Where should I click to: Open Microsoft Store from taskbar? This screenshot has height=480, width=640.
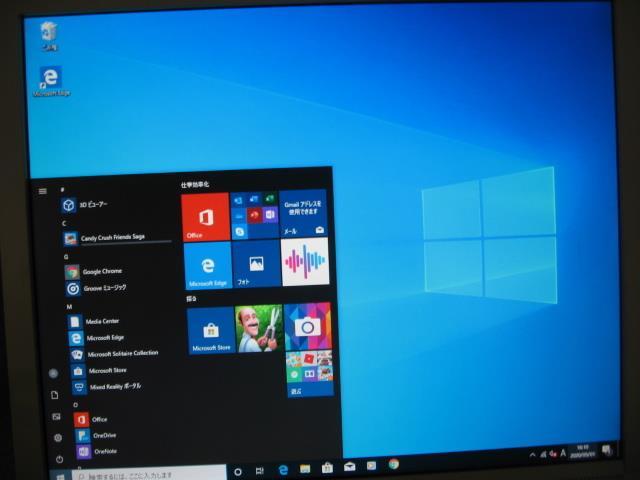pyautogui.click(x=327, y=468)
